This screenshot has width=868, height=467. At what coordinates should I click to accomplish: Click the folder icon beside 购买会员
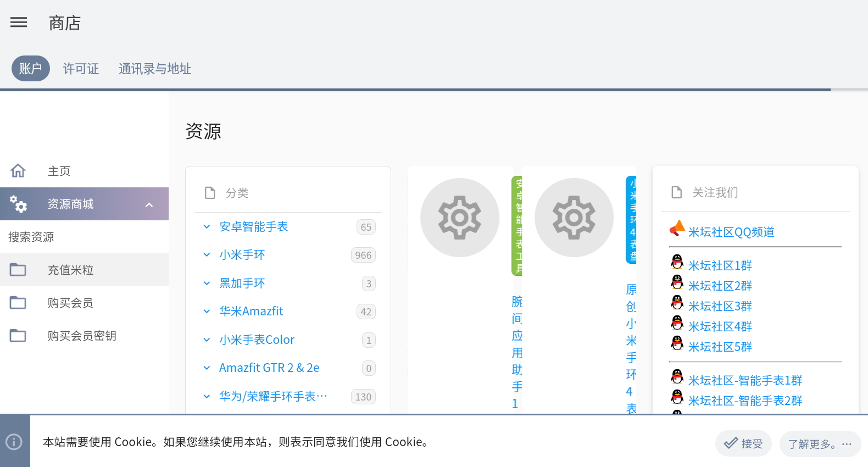click(18, 303)
